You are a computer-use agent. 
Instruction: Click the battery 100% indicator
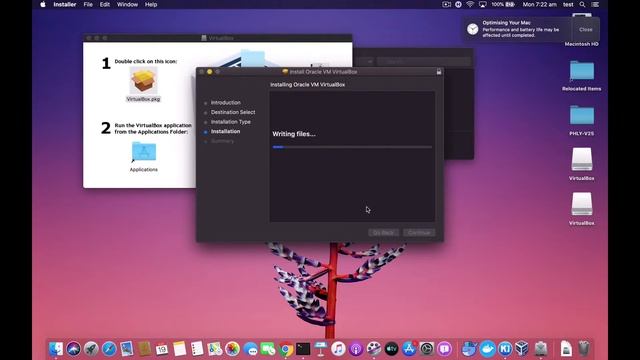click(502, 4)
